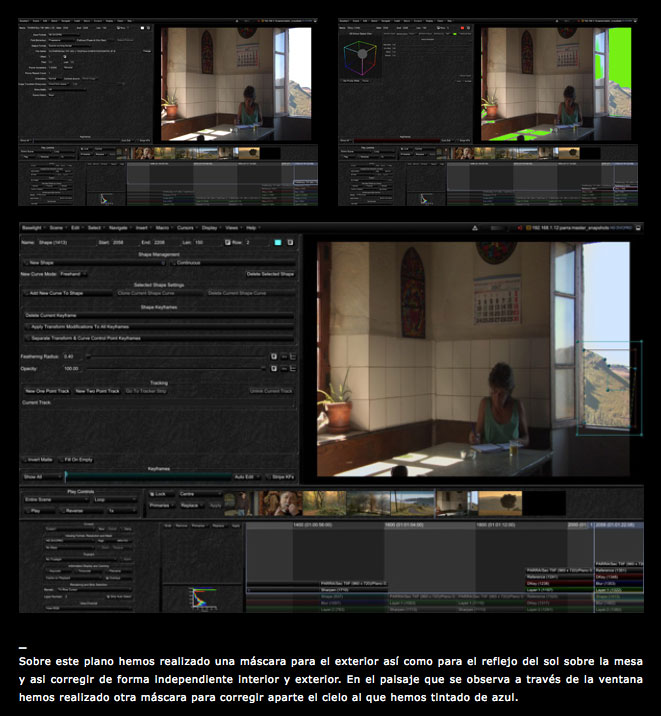Click the New One Point Track button
Image resolution: width=661 pixels, height=716 pixels.
(x=45, y=391)
